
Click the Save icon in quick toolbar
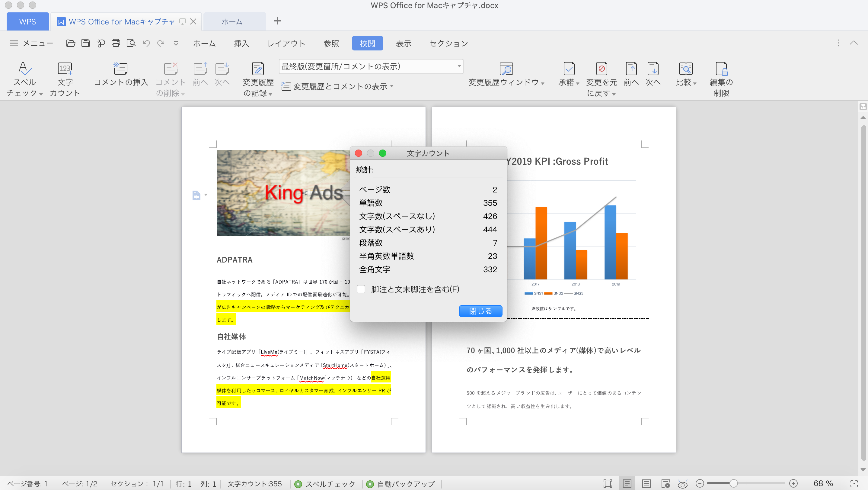coord(86,43)
